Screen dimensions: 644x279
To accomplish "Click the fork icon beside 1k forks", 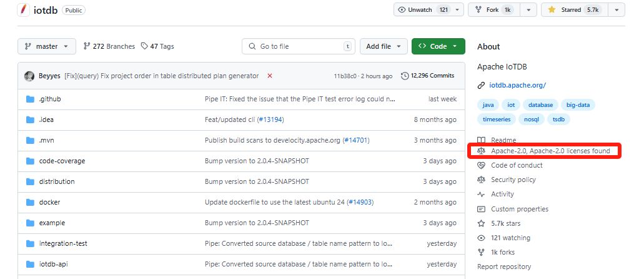I will pos(481,252).
